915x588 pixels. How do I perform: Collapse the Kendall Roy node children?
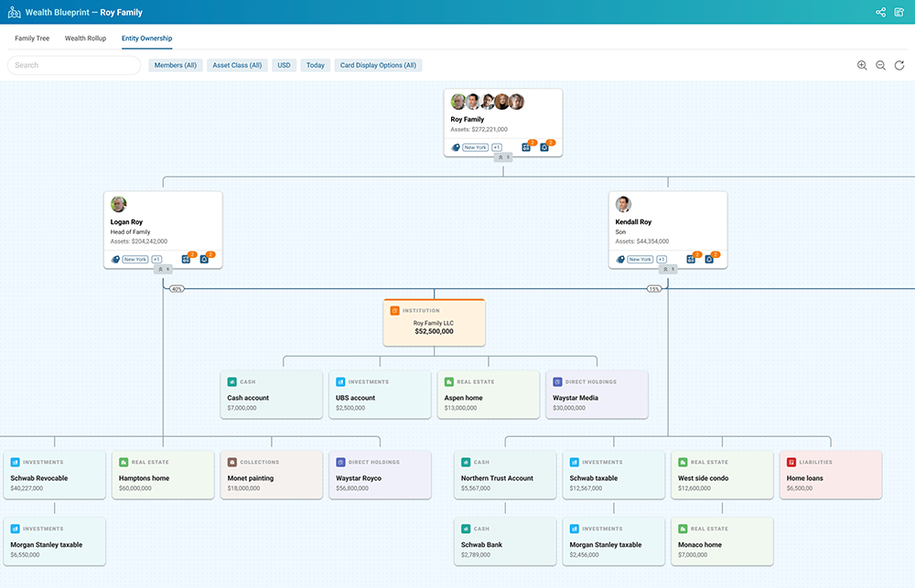point(668,270)
